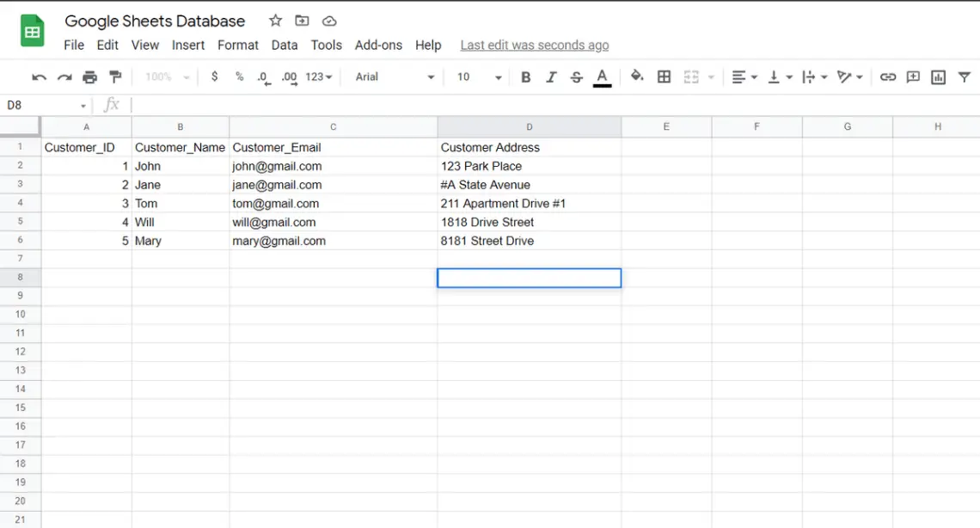The image size is (980, 528).
Task: Click the Insert chart icon
Action: [x=938, y=77]
